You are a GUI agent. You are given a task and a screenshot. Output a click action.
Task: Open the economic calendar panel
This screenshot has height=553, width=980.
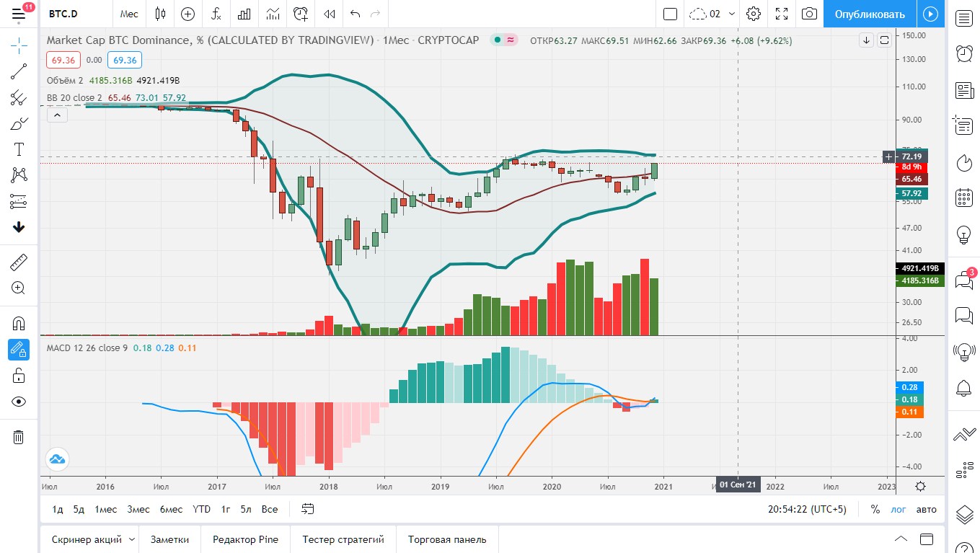[963, 198]
